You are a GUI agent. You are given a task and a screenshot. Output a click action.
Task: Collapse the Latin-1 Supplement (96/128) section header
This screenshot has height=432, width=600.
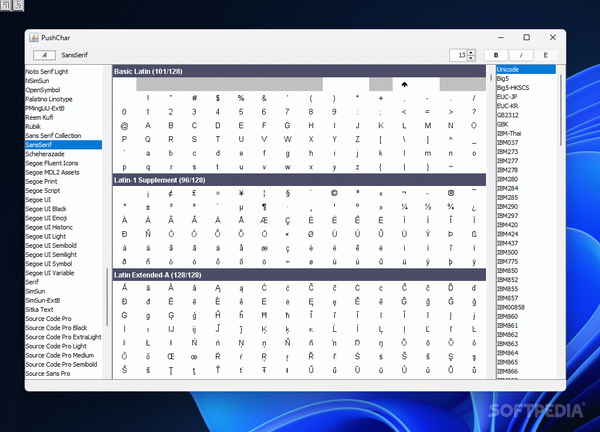point(299,180)
